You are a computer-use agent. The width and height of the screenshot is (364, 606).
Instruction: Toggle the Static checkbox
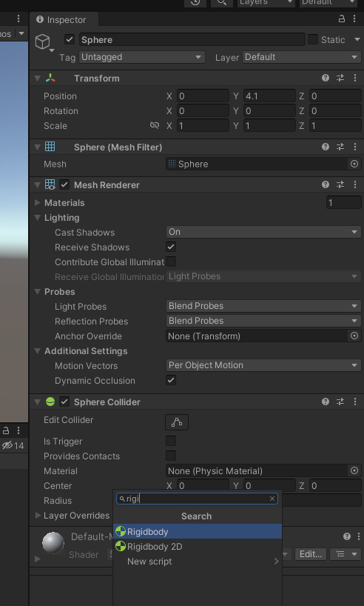[x=313, y=39]
